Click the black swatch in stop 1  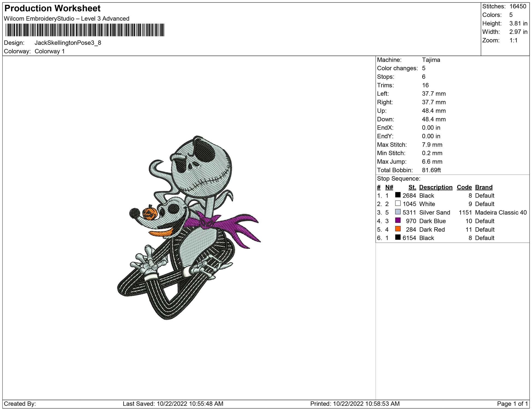[x=398, y=195]
